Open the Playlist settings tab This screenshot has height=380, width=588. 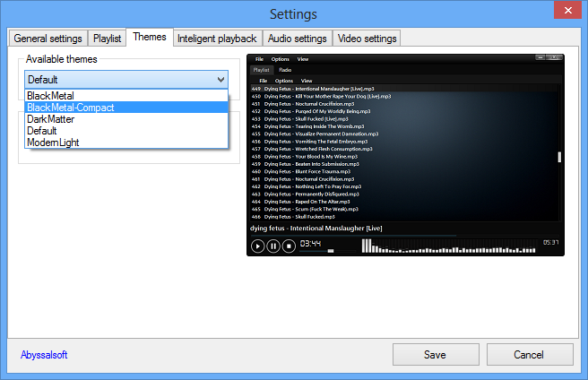pyautogui.click(x=107, y=39)
